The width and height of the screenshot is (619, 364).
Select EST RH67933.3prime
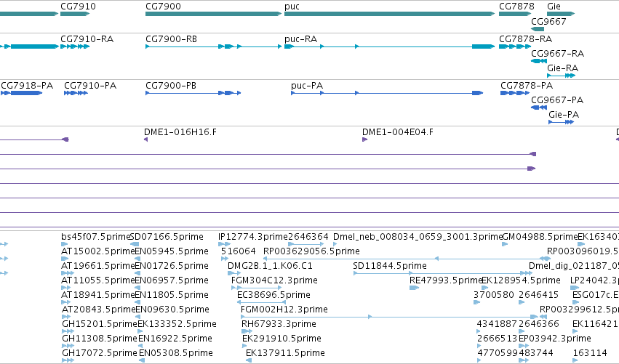pyautogui.click(x=279, y=324)
